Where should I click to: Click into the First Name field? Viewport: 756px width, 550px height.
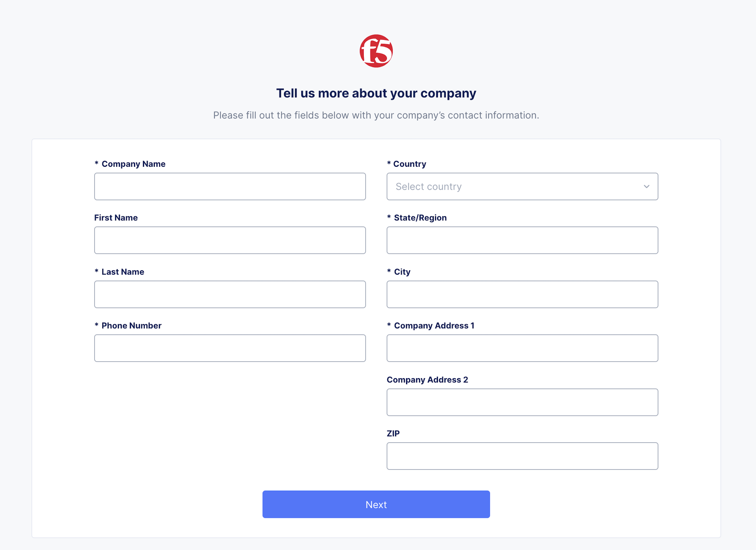[230, 240]
